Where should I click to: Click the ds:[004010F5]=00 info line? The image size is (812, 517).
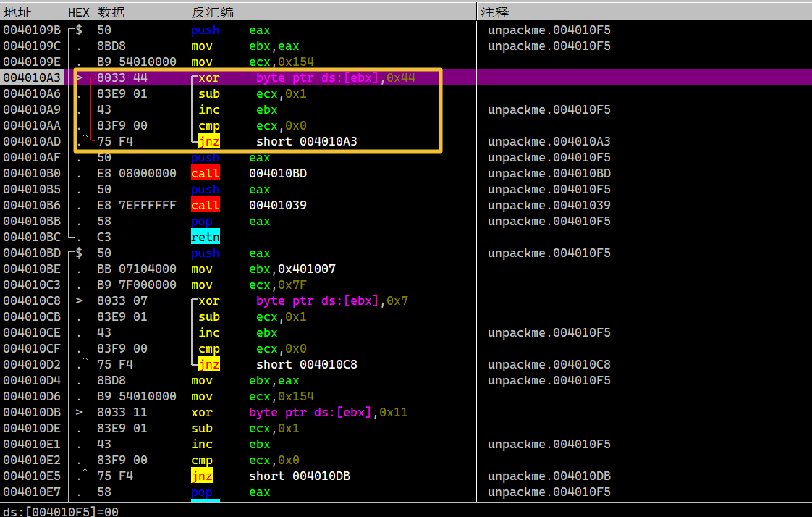61,510
